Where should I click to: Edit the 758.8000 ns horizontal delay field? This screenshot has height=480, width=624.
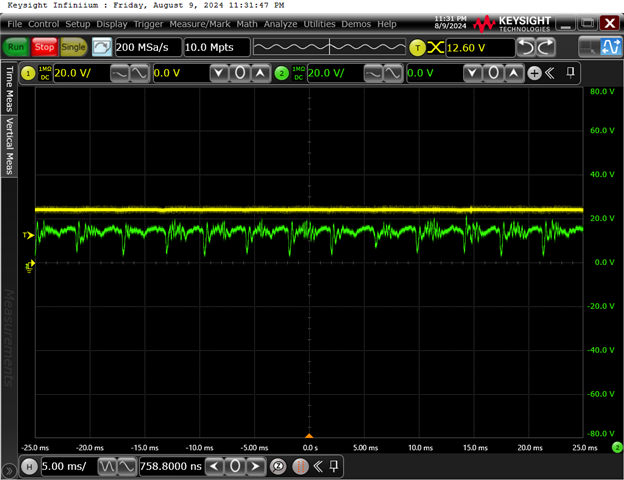click(x=171, y=466)
